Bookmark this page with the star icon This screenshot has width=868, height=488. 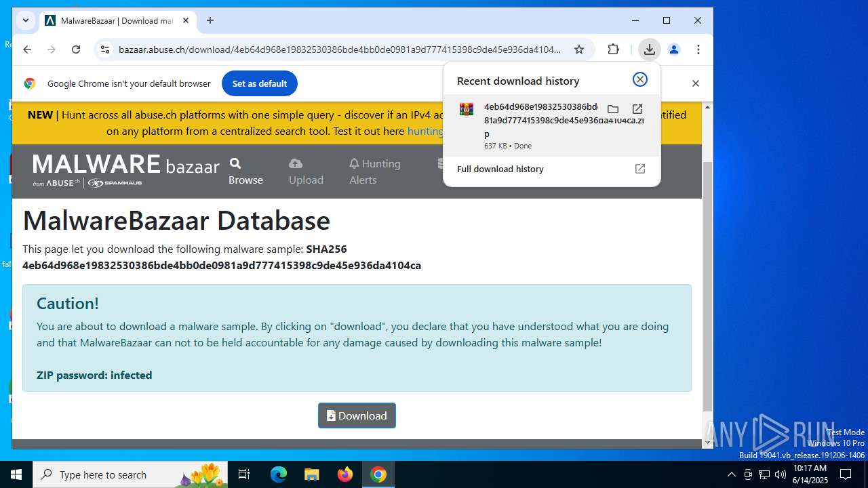point(579,49)
